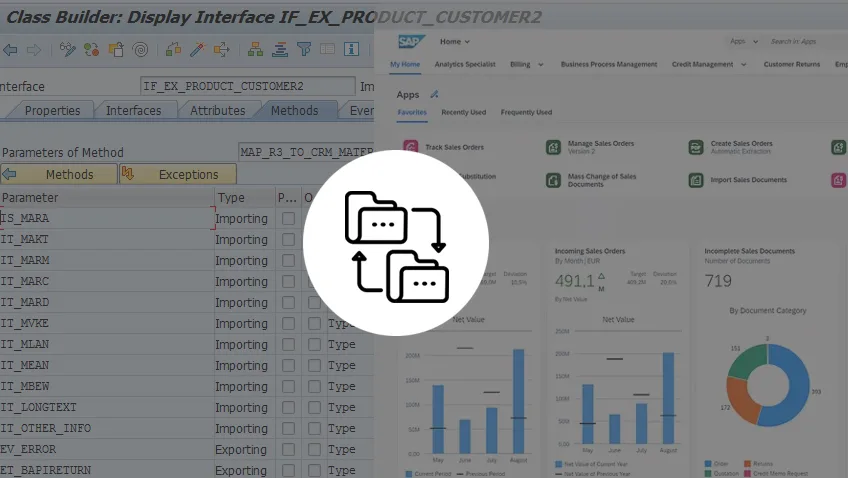848x478 pixels.
Task: Open the Track Sales Orders tile icon
Action: [410, 147]
